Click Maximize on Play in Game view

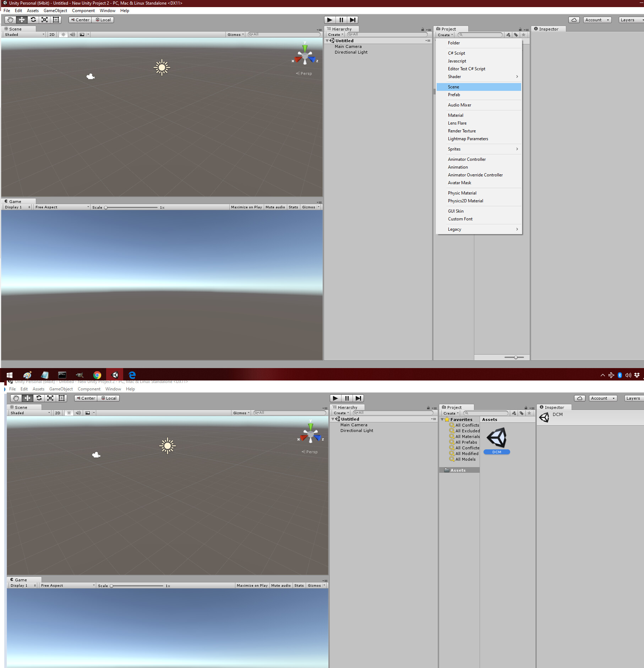click(x=246, y=207)
